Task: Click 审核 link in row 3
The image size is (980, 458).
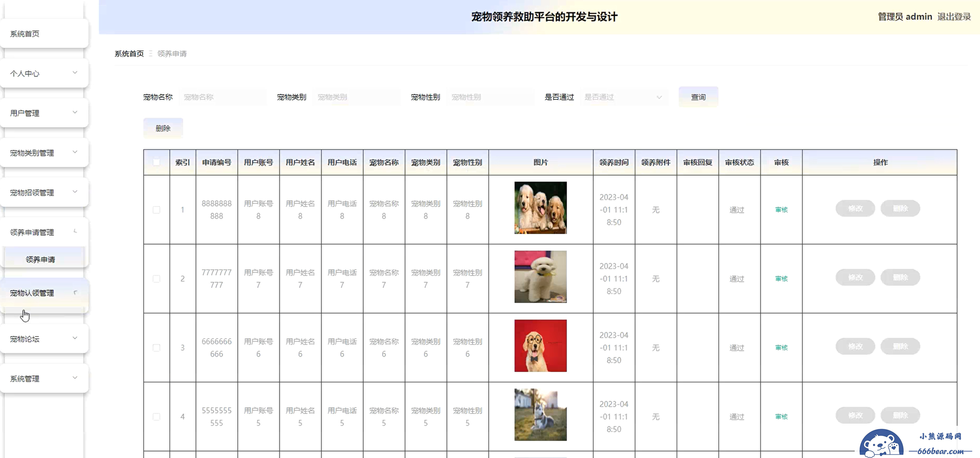Action: [782, 348]
